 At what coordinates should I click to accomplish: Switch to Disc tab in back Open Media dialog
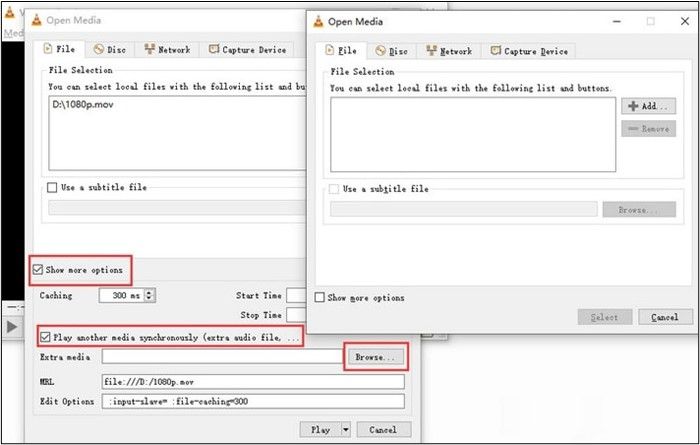[x=110, y=50]
